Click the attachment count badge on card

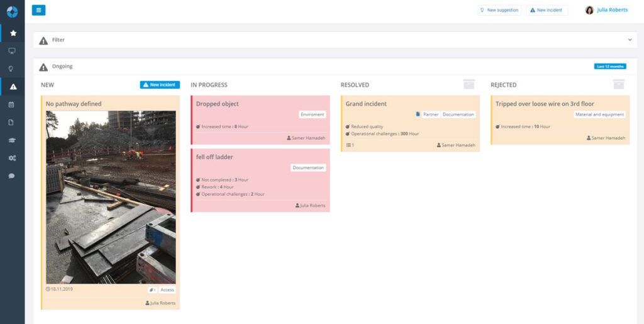click(x=152, y=290)
